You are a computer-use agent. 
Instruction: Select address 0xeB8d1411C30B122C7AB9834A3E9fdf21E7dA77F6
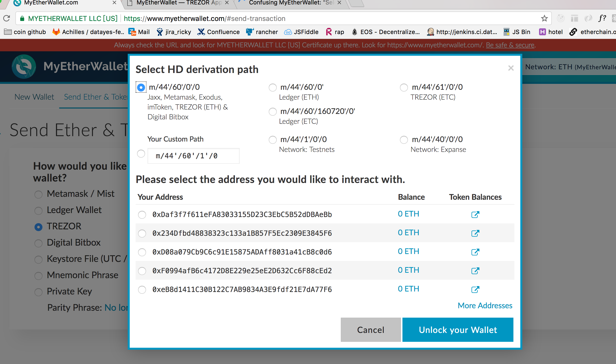coord(142,289)
